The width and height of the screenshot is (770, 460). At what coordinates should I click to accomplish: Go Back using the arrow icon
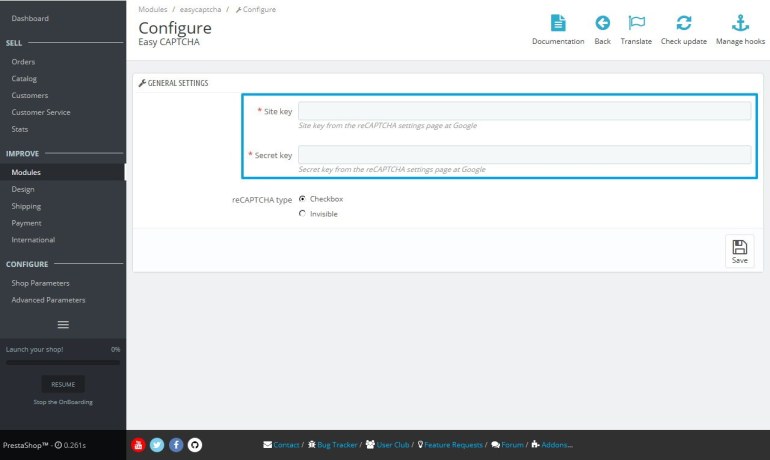603,23
